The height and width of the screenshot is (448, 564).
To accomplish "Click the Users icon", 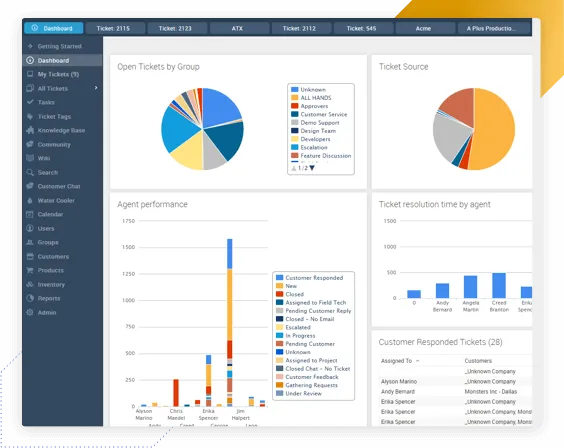I will click(30, 228).
